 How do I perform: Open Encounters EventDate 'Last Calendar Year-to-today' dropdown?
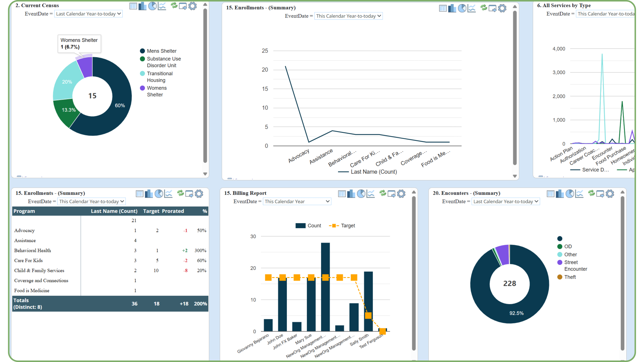tap(505, 201)
